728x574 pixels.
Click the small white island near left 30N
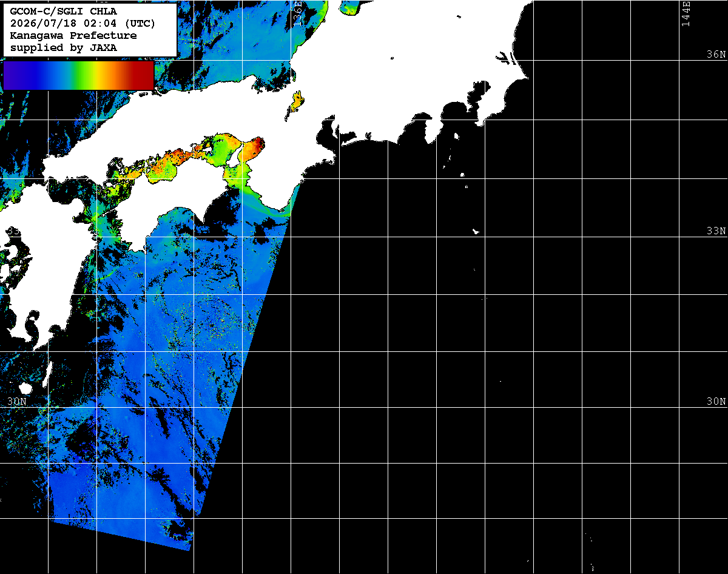(x=25, y=388)
